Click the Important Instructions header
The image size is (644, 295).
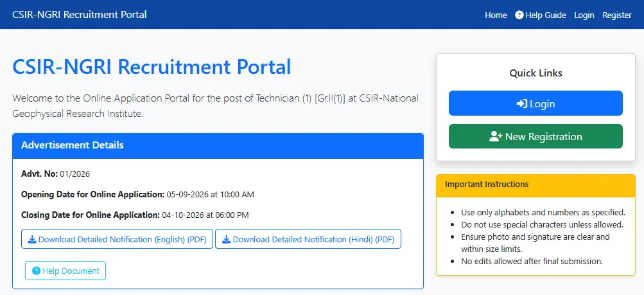pos(535,184)
